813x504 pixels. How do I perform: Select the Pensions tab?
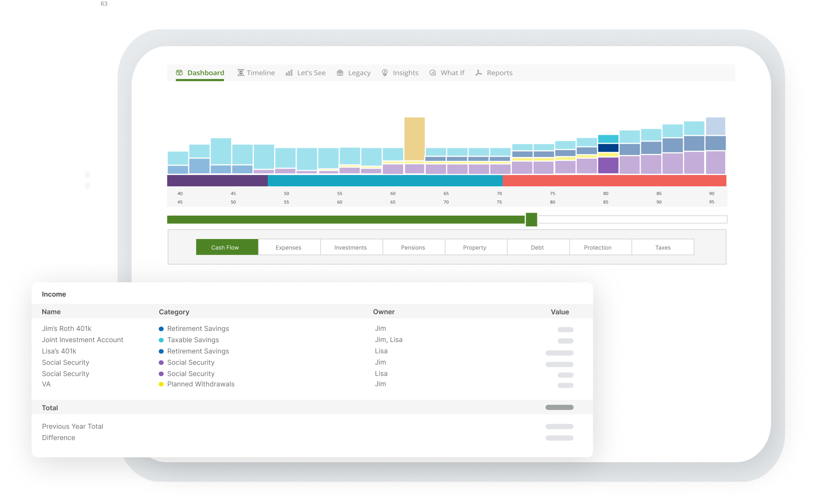point(413,247)
